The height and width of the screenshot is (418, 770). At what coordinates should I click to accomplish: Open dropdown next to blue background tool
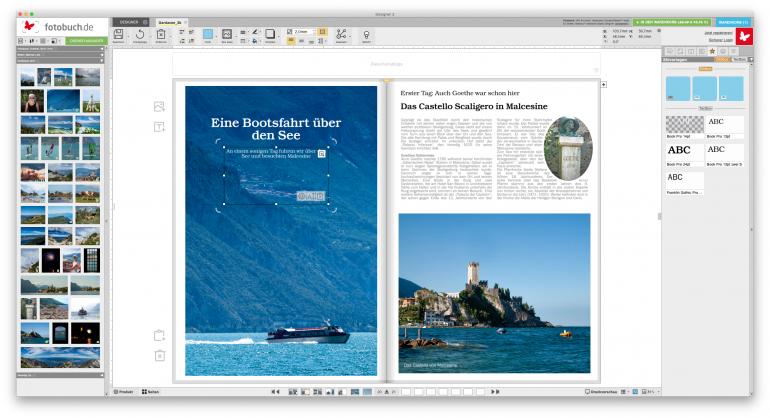tap(216, 36)
